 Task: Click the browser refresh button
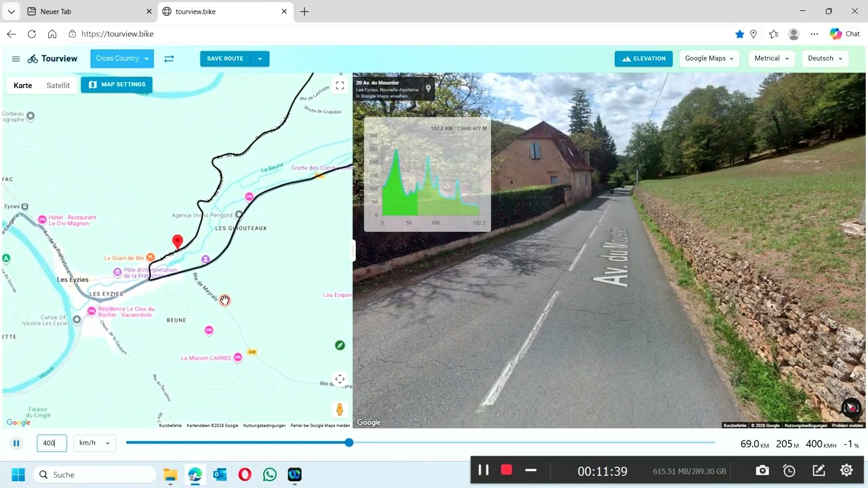tap(32, 34)
